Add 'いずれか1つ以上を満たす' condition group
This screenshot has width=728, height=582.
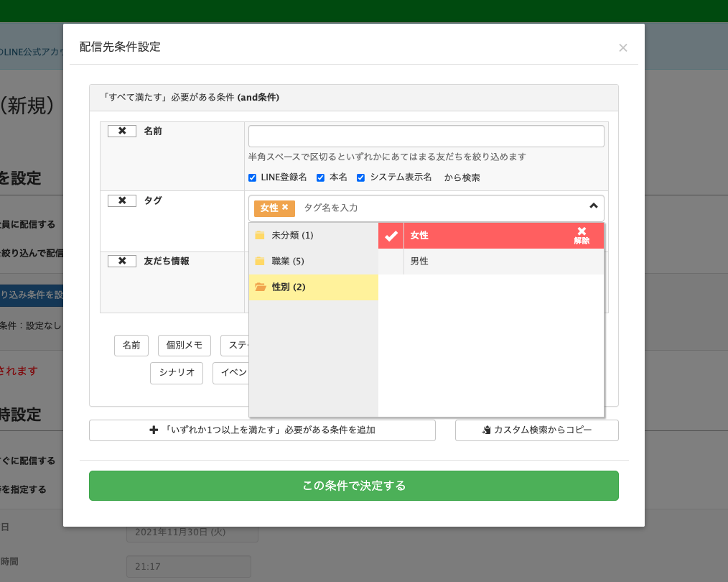click(x=262, y=430)
